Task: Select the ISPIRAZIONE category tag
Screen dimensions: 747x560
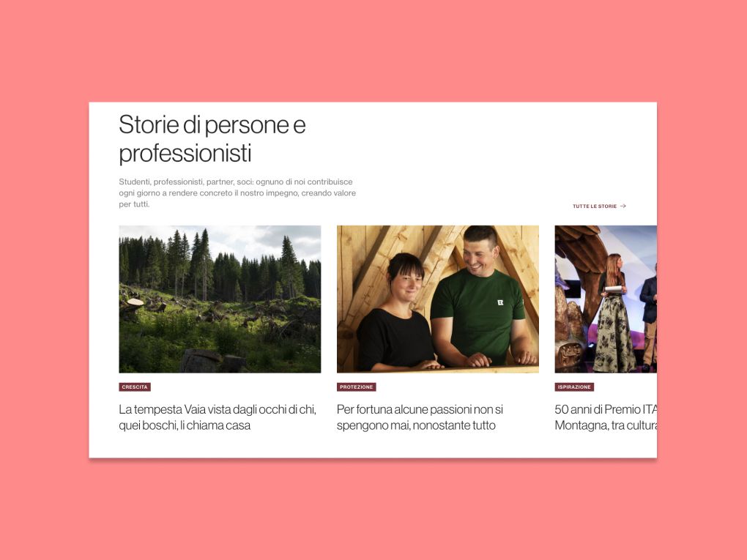Action: pyautogui.click(x=574, y=387)
